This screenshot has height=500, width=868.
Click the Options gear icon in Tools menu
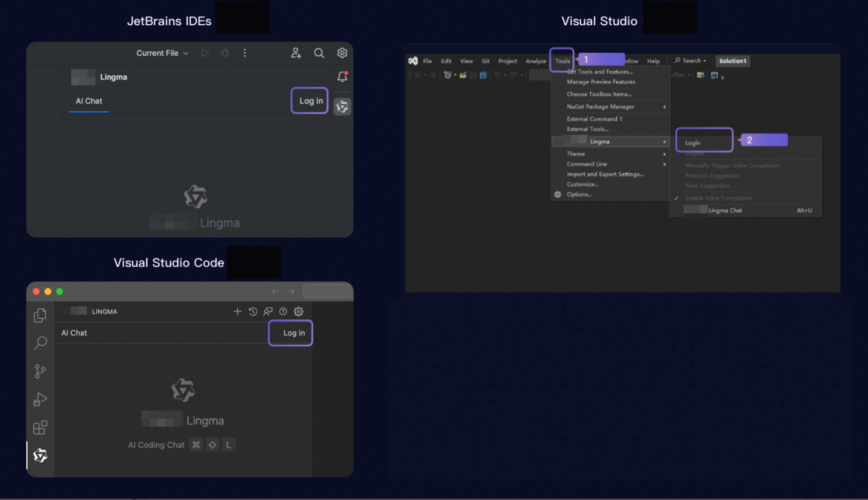pos(558,194)
